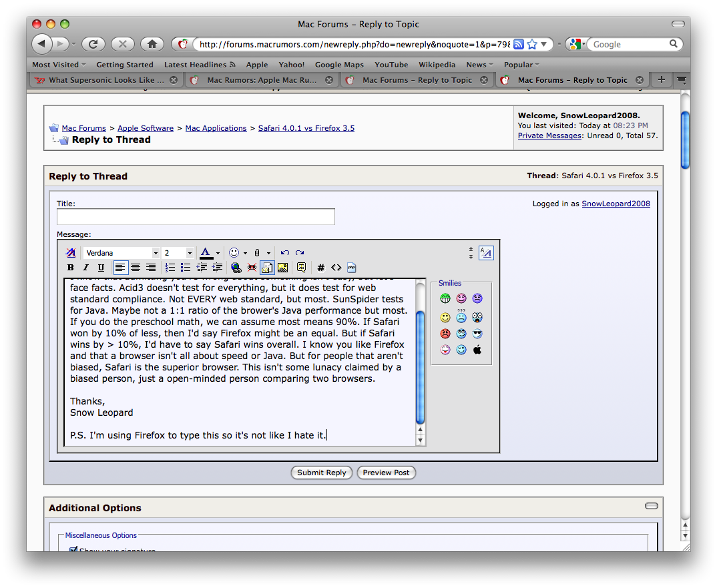Insert the big grin green smilie
Screen dimensions: 717x588
445,298
